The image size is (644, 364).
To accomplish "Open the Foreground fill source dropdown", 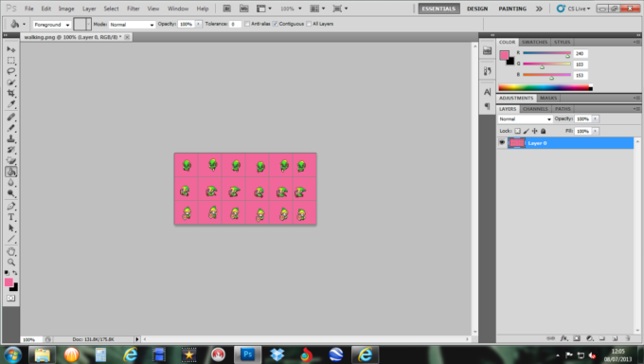I will click(52, 25).
